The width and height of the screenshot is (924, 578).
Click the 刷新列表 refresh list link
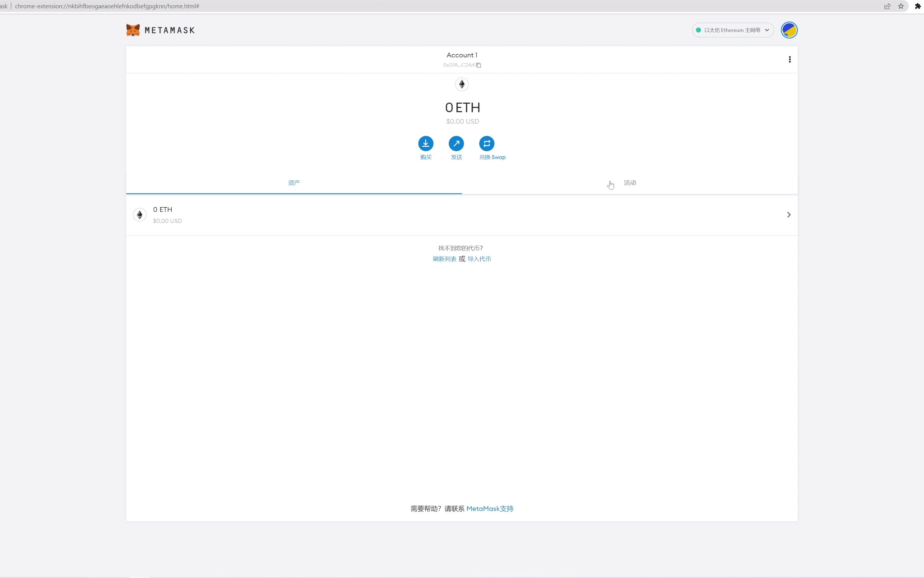tap(444, 259)
